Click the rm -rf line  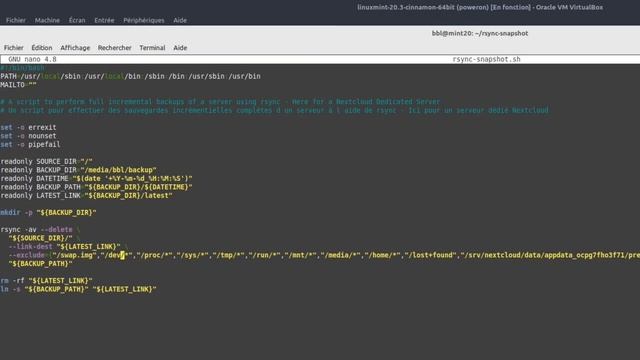(x=46, y=280)
